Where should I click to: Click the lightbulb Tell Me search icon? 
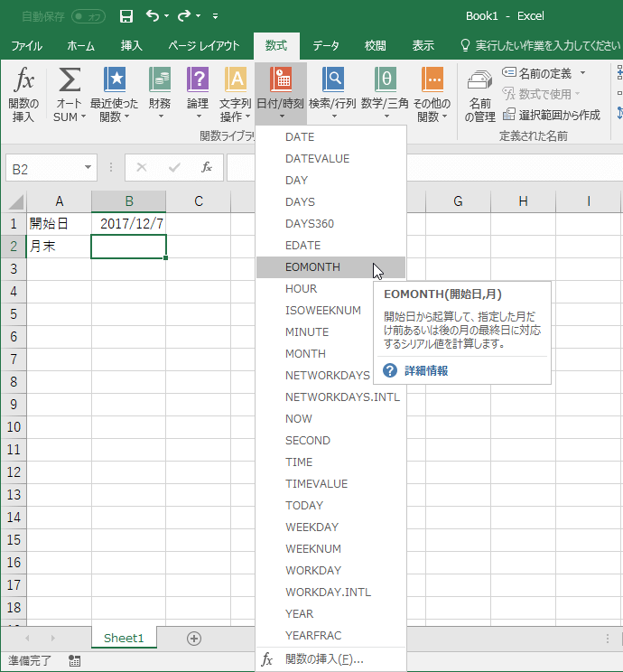pyautogui.click(x=465, y=45)
